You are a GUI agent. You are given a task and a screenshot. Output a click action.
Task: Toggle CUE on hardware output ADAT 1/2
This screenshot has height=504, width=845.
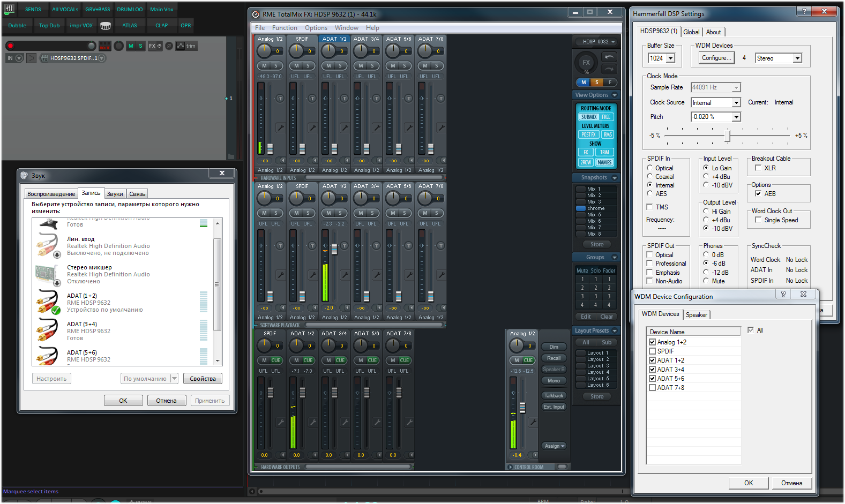[308, 360]
